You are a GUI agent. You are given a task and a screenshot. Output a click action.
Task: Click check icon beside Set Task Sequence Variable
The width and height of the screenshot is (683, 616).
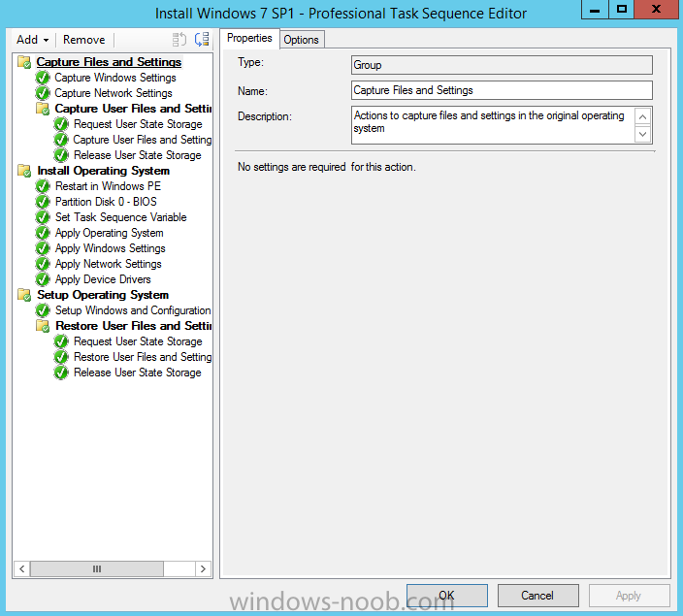click(43, 217)
